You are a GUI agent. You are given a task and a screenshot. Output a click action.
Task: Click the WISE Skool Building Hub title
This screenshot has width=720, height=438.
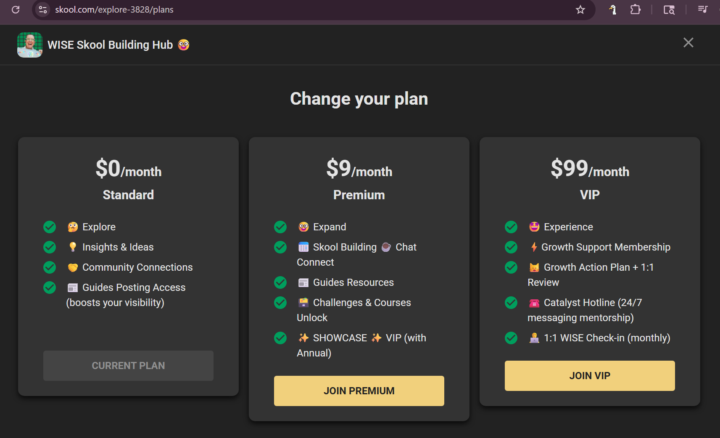click(x=110, y=45)
